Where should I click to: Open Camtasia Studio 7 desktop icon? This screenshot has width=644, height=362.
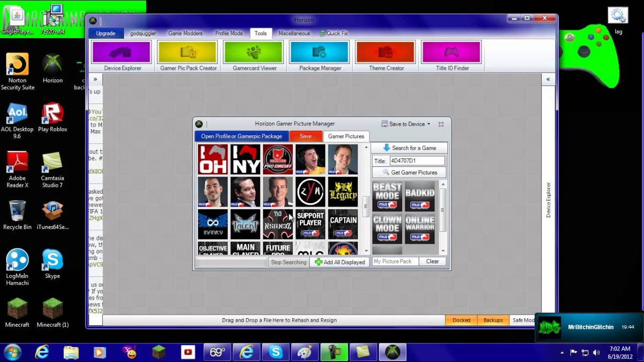tap(52, 170)
